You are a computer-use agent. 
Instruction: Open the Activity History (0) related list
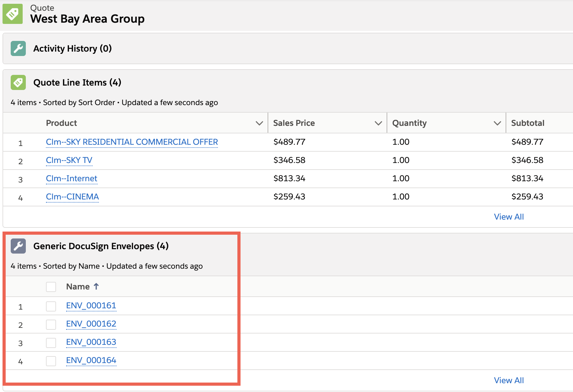pyautogui.click(x=72, y=48)
